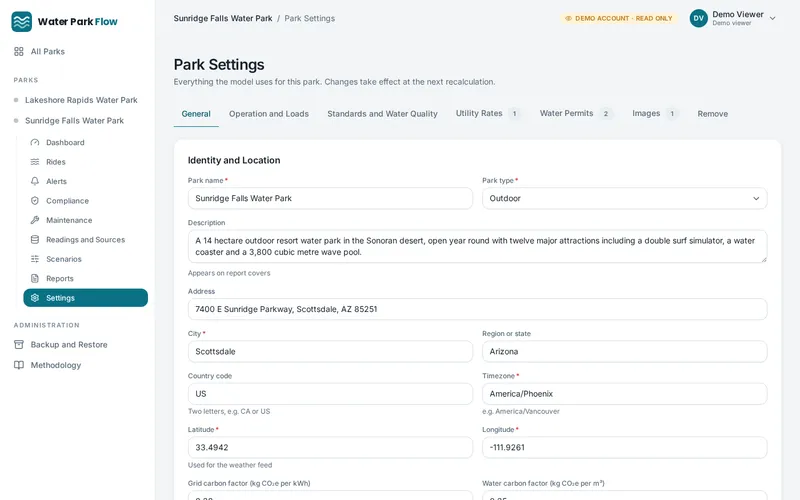This screenshot has width=800, height=500.
Task: Open the Water Permits tab
Action: 576,113
